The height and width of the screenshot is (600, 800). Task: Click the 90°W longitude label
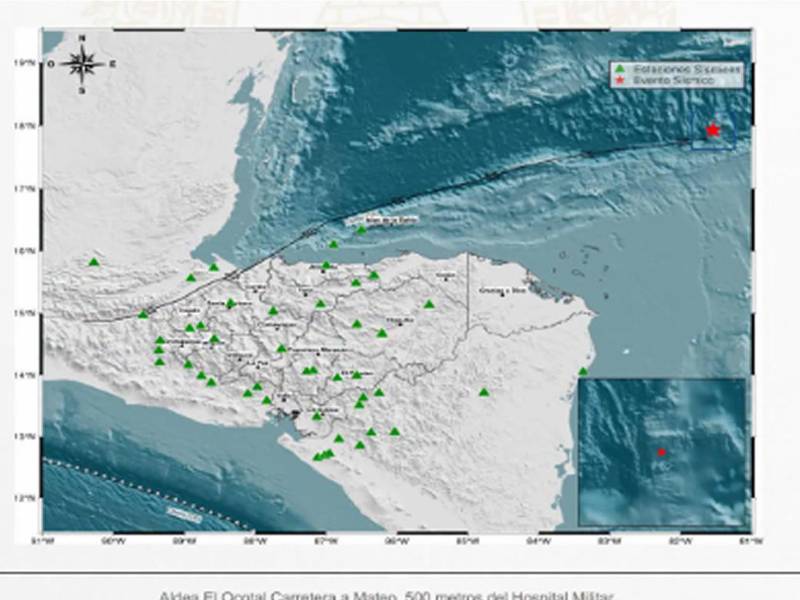(113, 542)
